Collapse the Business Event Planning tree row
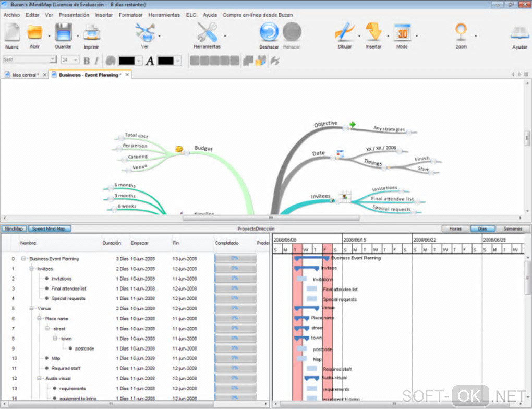Image resolution: width=532 pixels, height=409 pixels. (x=23, y=259)
